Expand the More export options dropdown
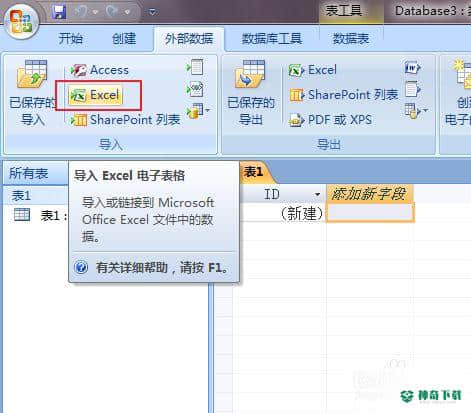The height and width of the screenshot is (413, 471). point(416,111)
